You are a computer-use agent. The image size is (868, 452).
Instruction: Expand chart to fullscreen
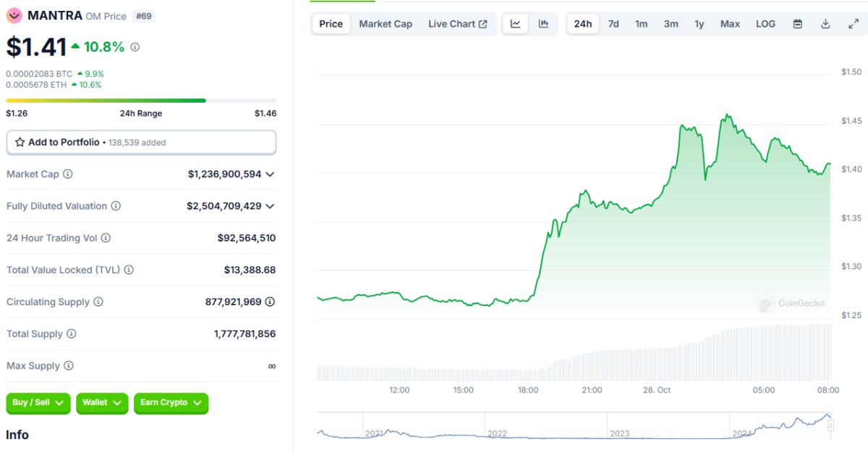coord(853,24)
